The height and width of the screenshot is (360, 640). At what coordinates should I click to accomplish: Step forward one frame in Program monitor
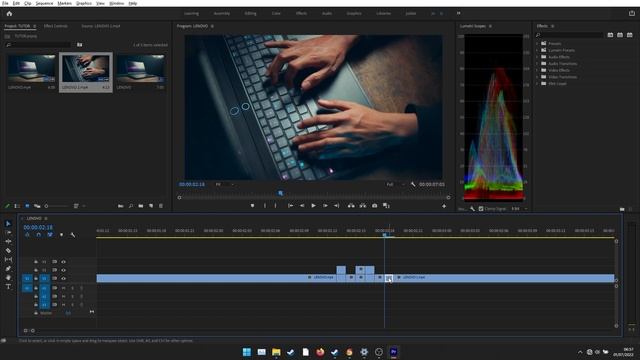(325, 206)
